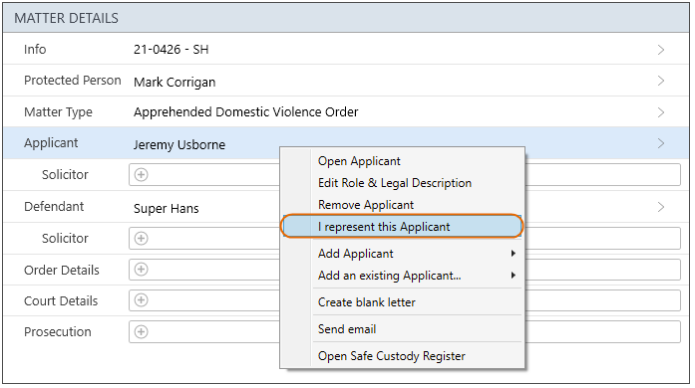Click the name Mark Corrigan
This screenshot has height=388, width=695.
coord(175,82)
